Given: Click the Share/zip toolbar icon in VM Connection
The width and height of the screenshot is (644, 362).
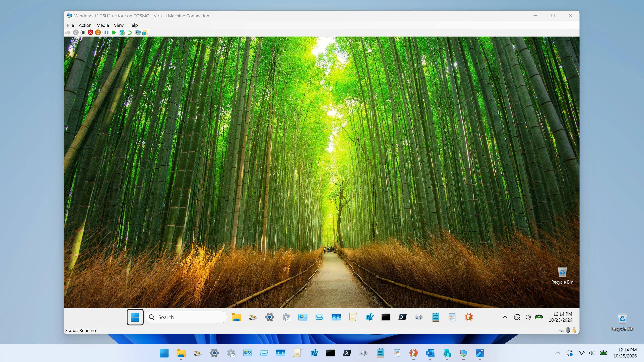Looking at the screenshot, I should point(145,33).
